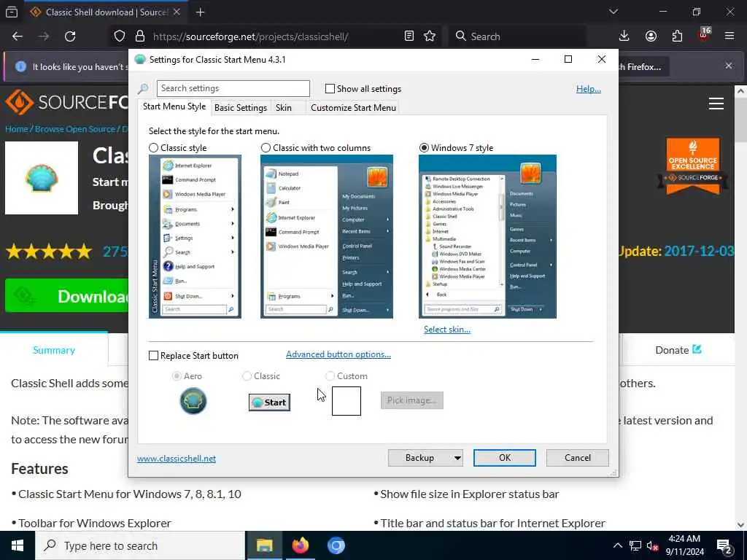Viewport: 747px width, 560px height.
Task: Open Firefox extensions puzzle icon
Action: [x=677, y=36]
